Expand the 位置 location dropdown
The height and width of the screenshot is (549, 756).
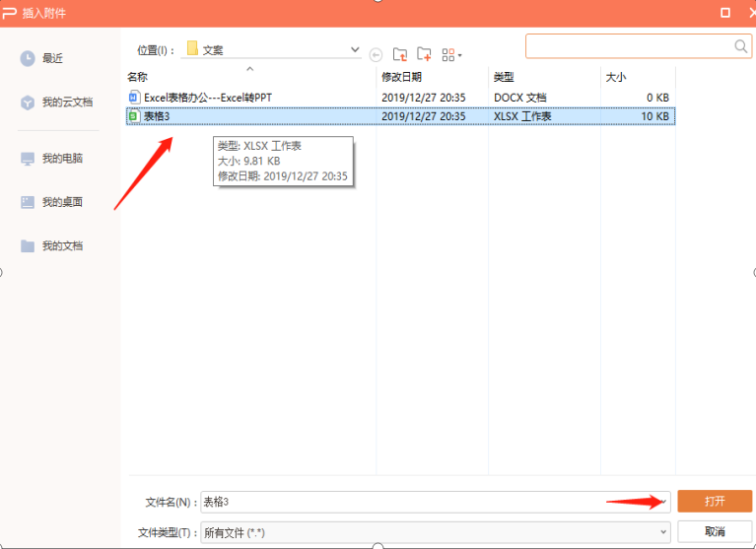[355, 49]
